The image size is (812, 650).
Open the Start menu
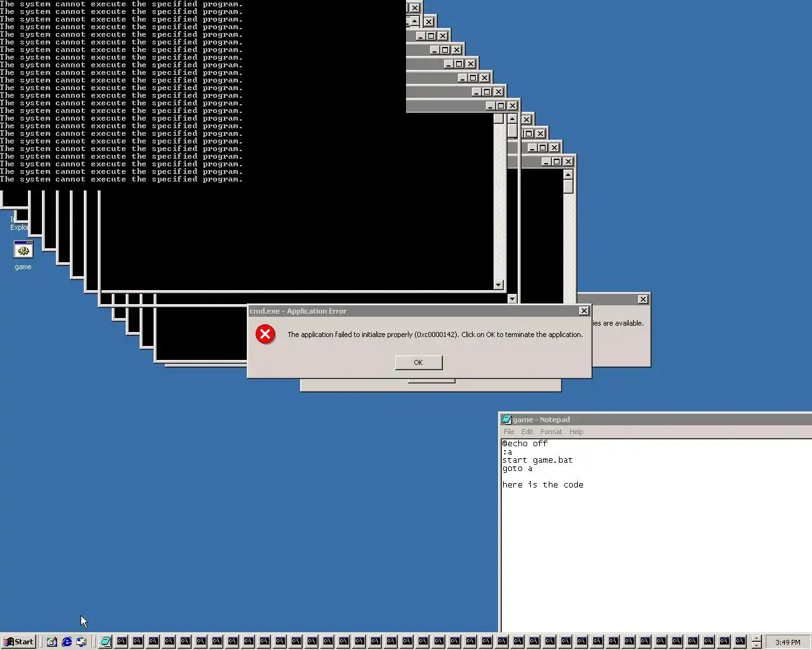coord(18,642)
